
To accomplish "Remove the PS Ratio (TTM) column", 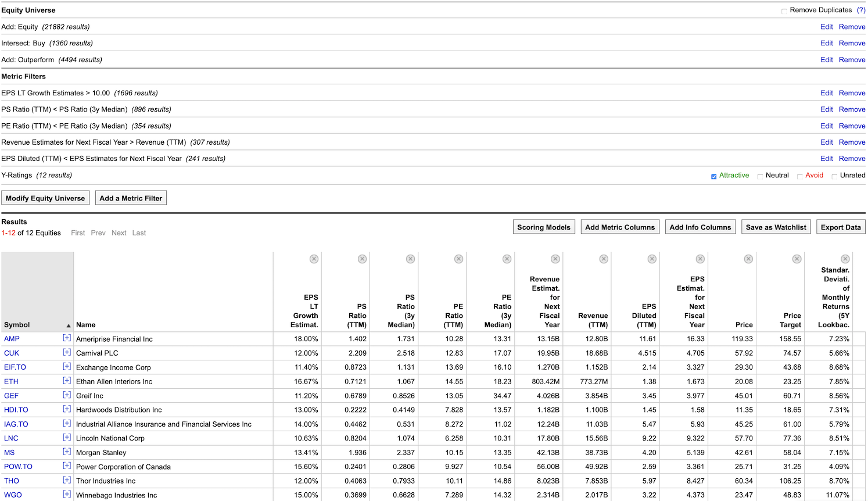I will (362, 259).
